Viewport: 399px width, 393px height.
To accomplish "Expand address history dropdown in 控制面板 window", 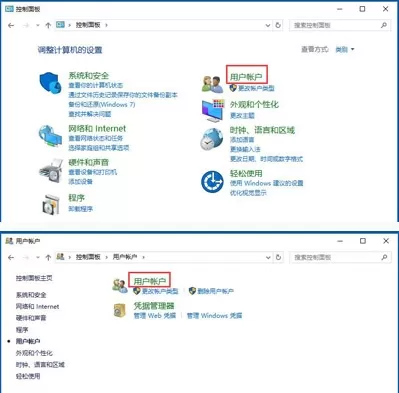I will click(x=268, y=25).
